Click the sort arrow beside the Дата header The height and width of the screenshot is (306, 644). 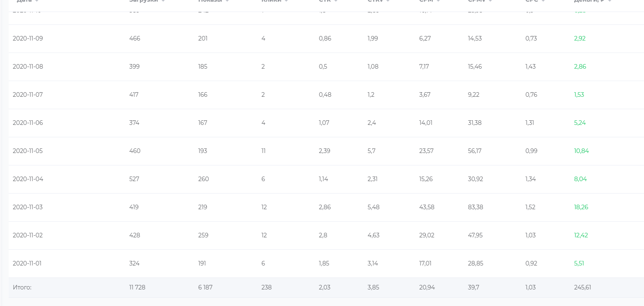pos(37,1)
